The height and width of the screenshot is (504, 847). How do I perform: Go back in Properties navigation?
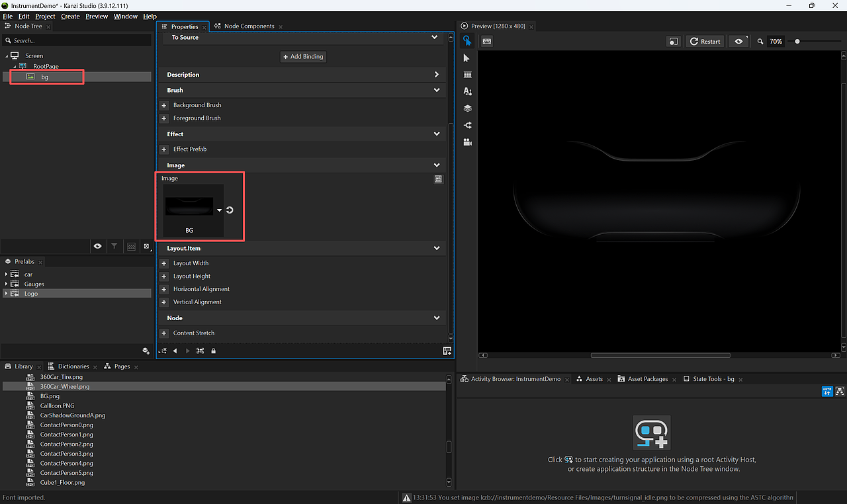(x=175, y=351)
